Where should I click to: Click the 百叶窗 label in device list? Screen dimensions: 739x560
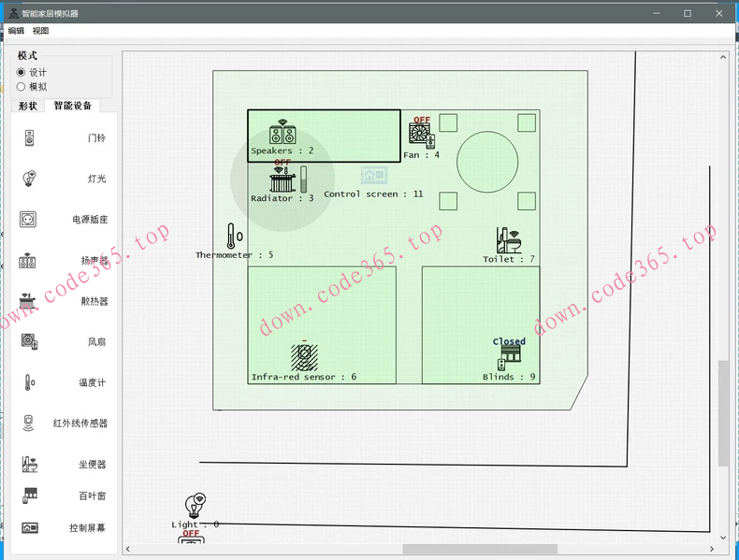(93, 495)
